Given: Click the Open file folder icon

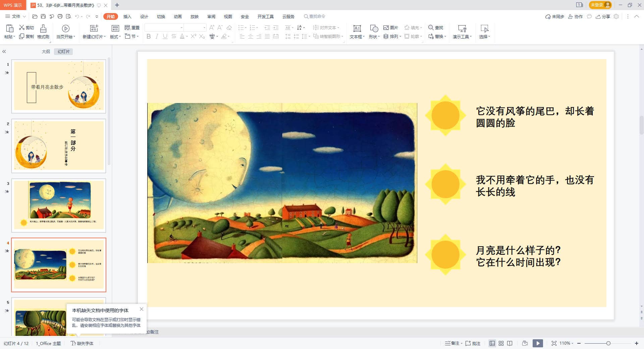Looking at the screenshot, I should pyautogui.click(x=35, y=16).
